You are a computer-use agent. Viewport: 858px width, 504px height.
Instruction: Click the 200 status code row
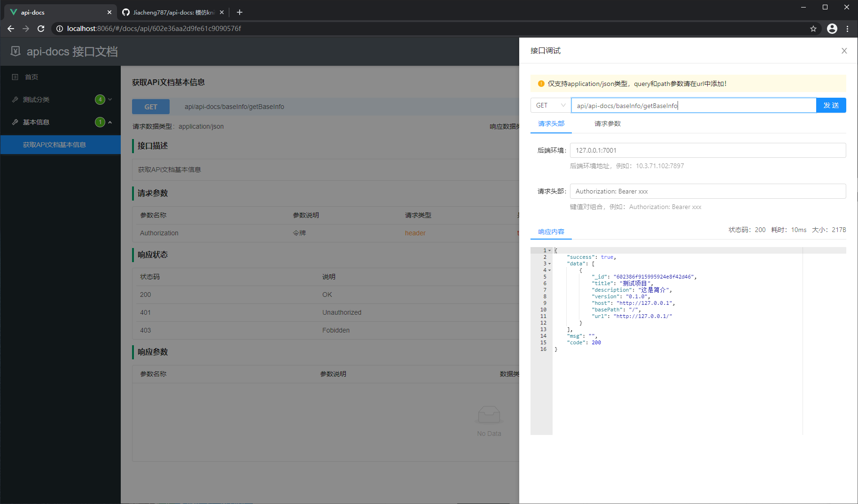[326, 295]
